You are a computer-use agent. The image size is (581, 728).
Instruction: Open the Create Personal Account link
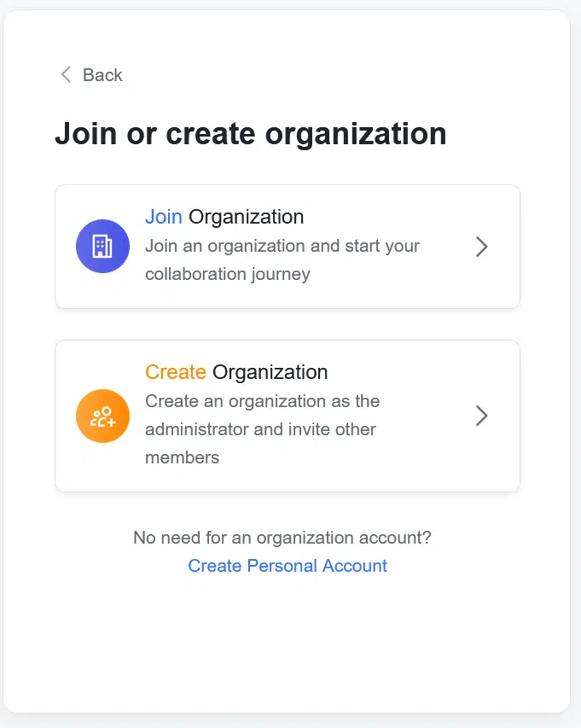pyautogui.click(x=288, y=566)
